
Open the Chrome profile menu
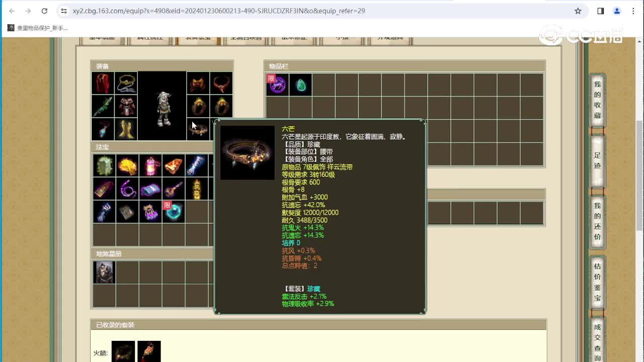[x=617, y=11]
